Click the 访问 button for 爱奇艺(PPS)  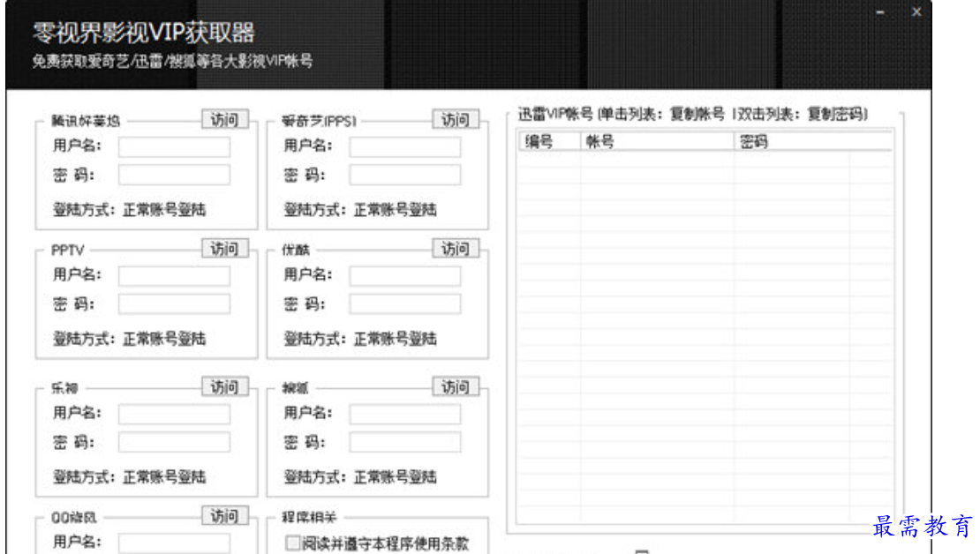pos(456,119)
